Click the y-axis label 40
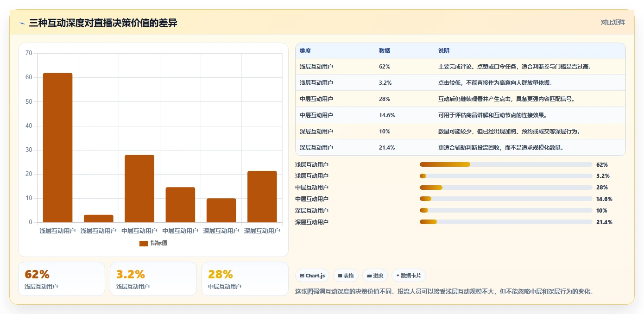Screen dimensions: 644x314 click(x=29, y=126)
